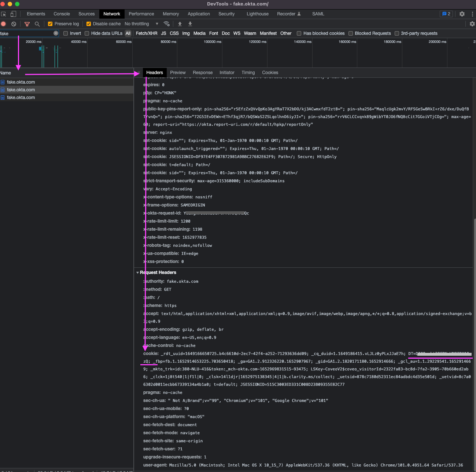Select the second fake.okta.com request
The width and height of the screenshot is (476, 472).
click(21, 89)
